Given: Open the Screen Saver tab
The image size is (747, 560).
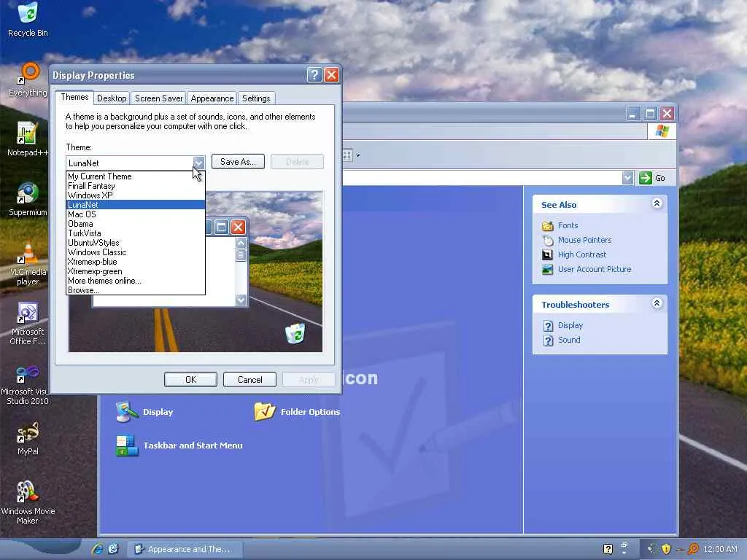Looking at the screenshot, I should (x=158, y=98).
